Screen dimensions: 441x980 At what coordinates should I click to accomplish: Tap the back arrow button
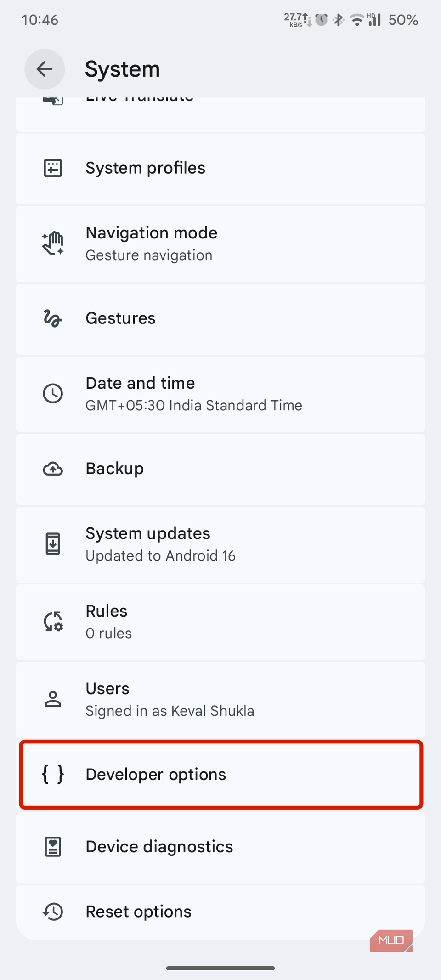coord(45,69)
